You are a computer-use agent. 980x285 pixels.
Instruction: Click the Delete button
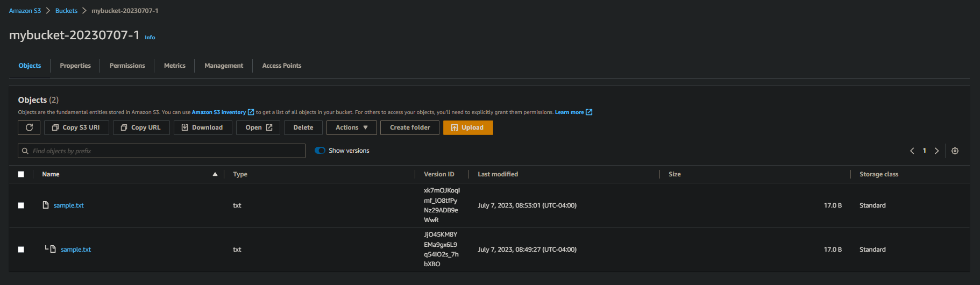pyautogui.click(x=303, y=127)
